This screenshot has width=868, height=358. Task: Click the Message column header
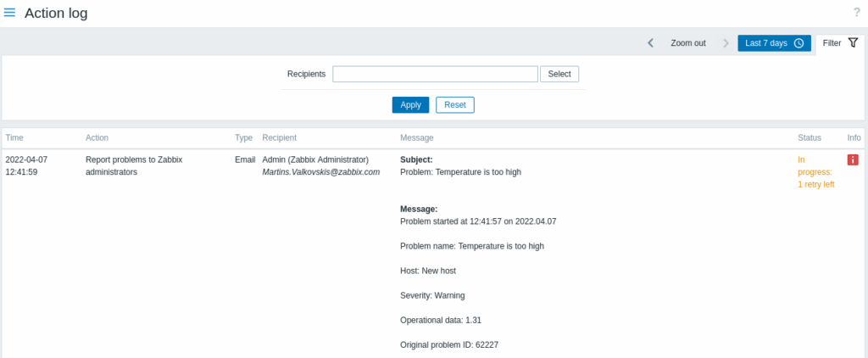[x=416, y=137]
